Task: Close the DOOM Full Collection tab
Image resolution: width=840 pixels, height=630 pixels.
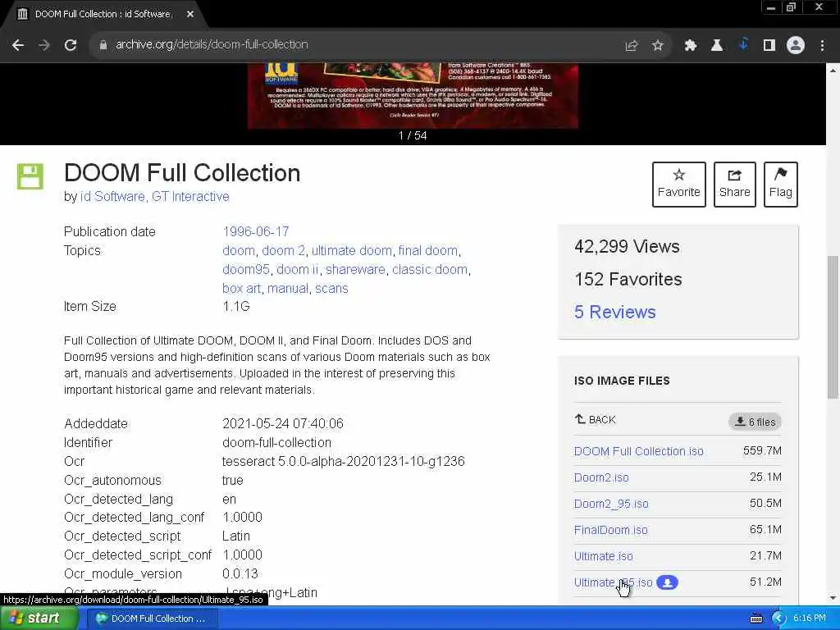Action: click(x=190, y=14)
